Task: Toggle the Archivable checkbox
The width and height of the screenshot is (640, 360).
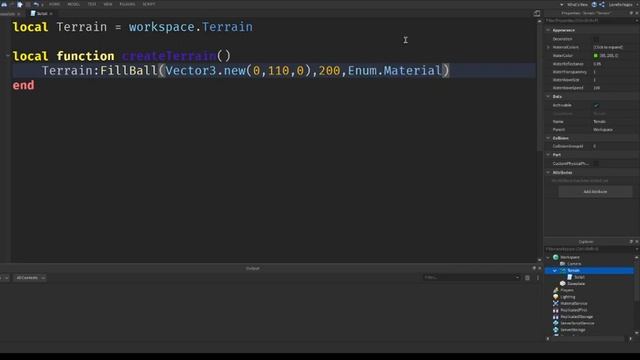Action: (x=596, y=105)
